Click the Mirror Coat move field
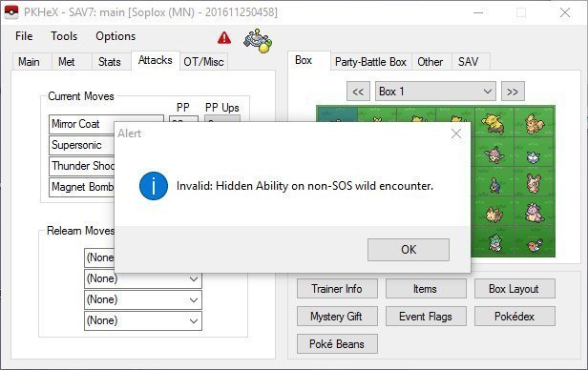The width and height of the screenshot is (588, 370). coord(82,124)
